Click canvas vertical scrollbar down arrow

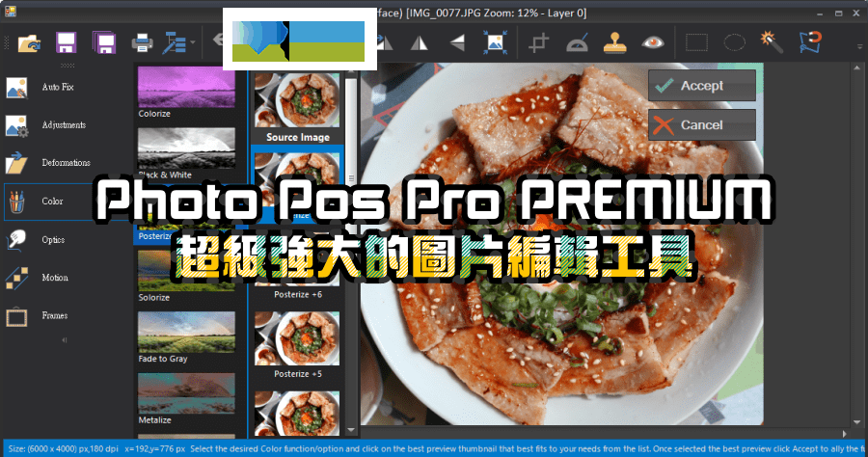(857, 421)
